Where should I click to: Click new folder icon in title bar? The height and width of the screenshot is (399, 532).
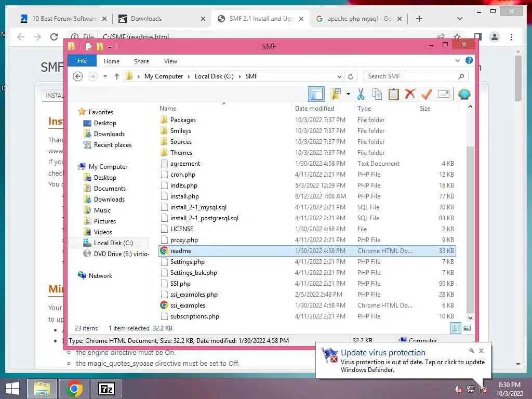(x=100, y=46)
